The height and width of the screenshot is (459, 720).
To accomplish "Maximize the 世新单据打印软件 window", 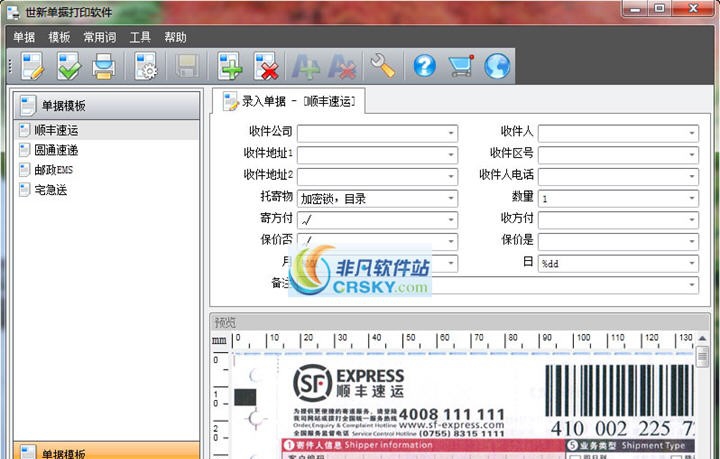I will pyautogui.click(x=659, y=9).
